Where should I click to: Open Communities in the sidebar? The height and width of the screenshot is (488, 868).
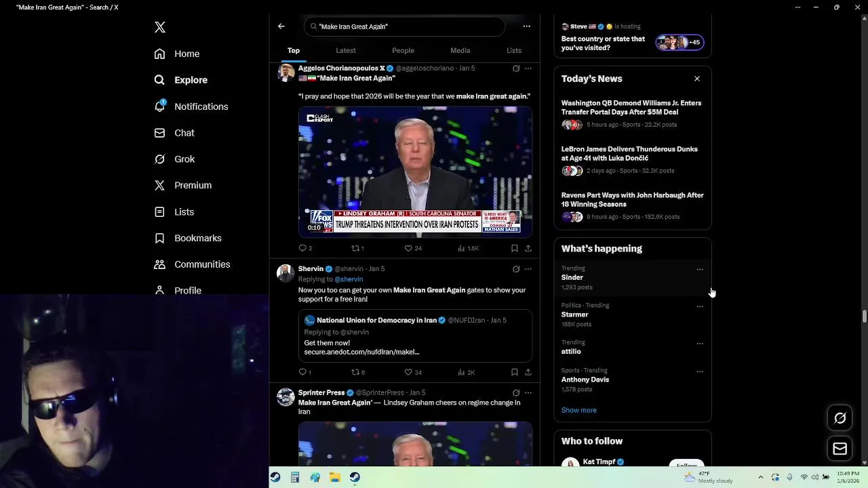click(x=192, y=264)
